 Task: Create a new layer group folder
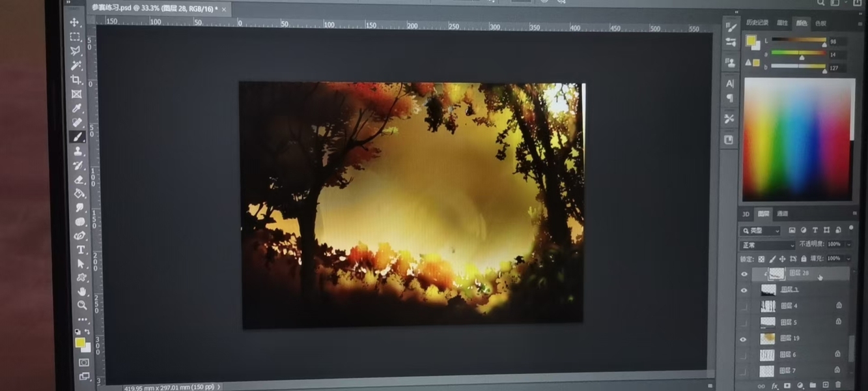[x=813, y=385]
